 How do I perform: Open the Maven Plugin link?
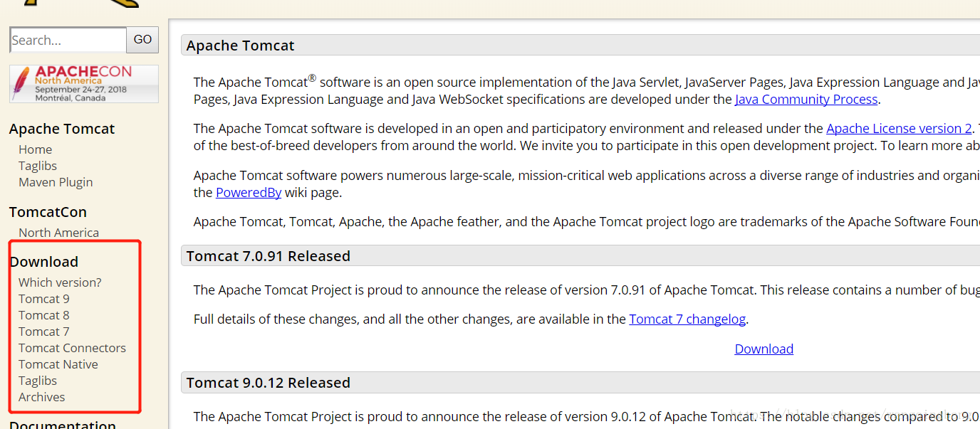56,182
